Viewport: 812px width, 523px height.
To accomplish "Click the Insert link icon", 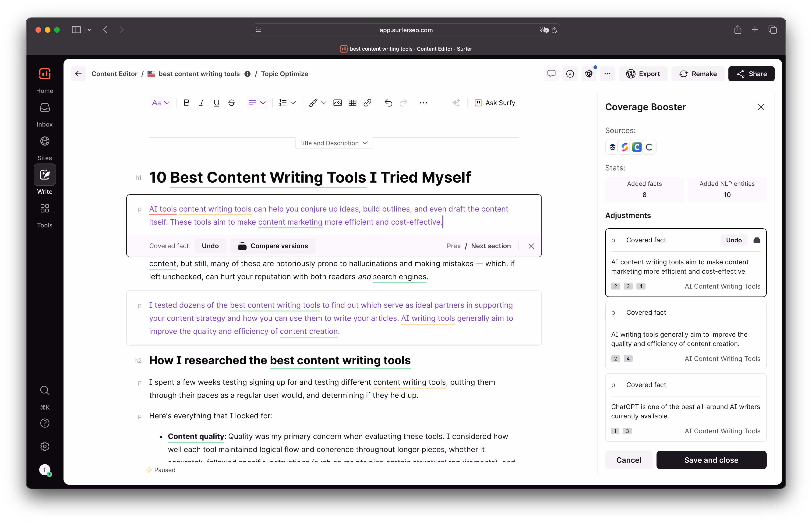I will [367, 103].
